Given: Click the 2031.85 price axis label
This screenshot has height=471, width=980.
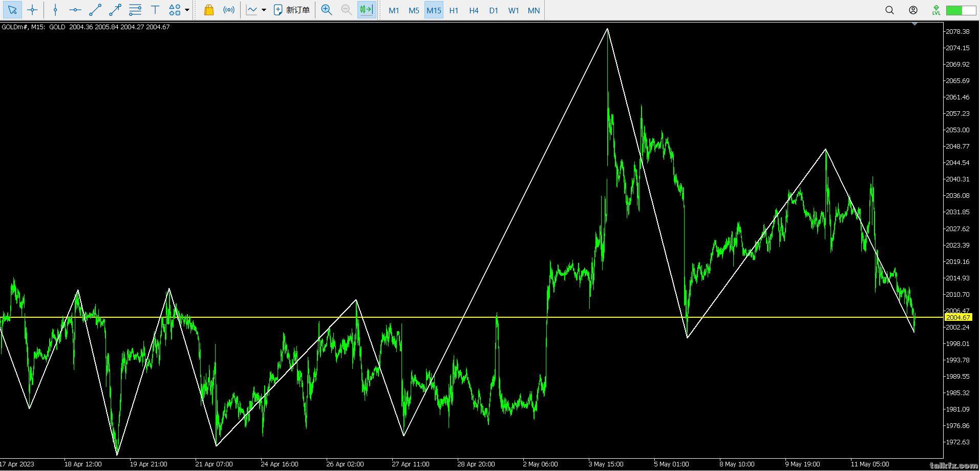Looking at the screenshot, I should coord(957,212).
